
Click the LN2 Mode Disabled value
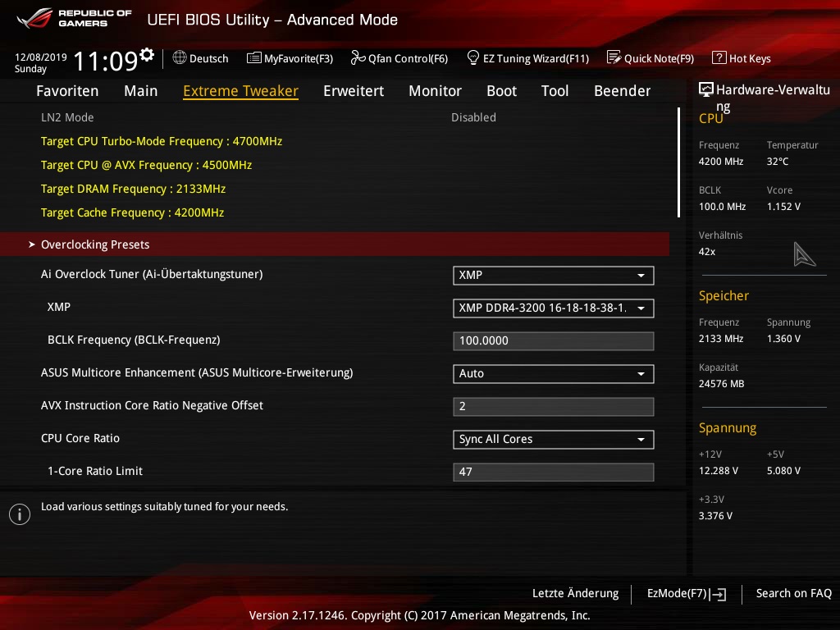pyautogui.click(x=473, y=117)
